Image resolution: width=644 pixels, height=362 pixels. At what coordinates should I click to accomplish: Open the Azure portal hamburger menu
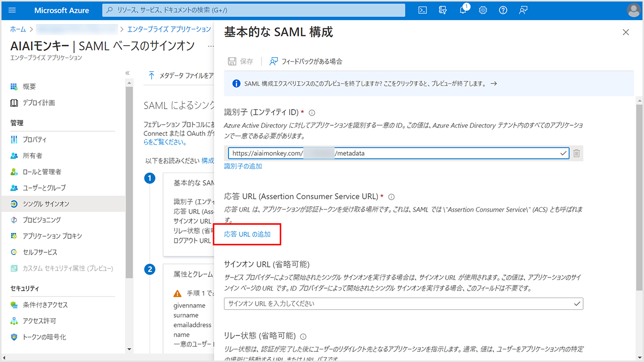pyautogui.click(x=13, y=10)
